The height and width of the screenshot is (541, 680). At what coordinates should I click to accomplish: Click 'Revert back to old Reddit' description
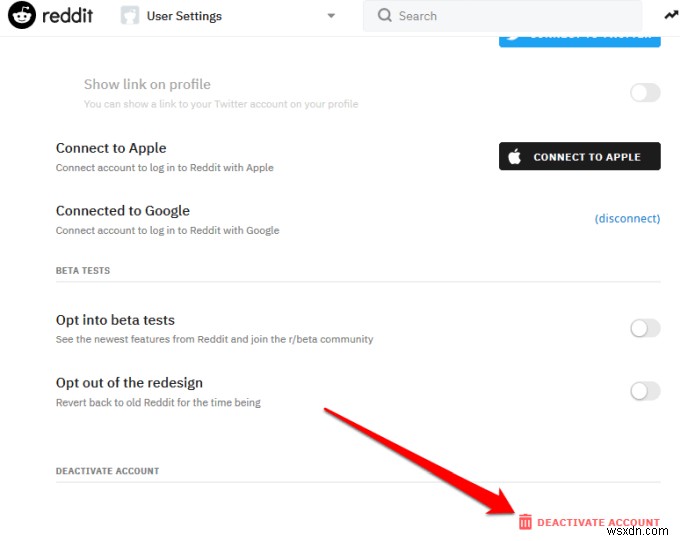158,403
